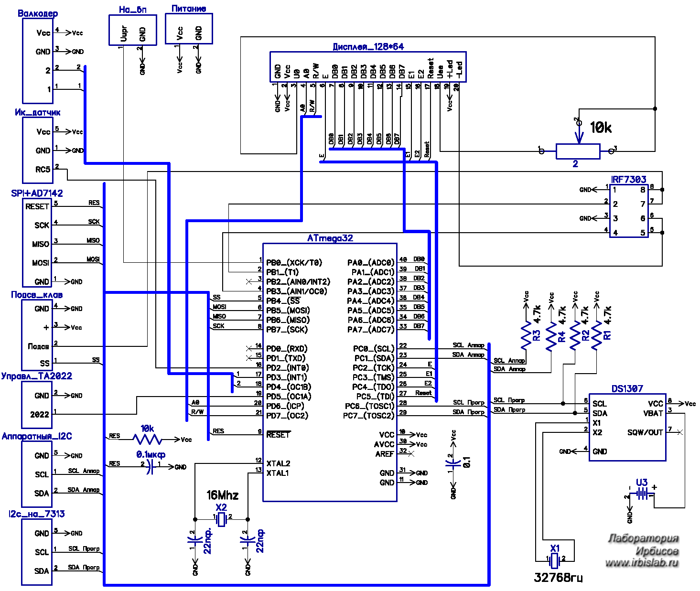
Task: Click the 16Mhz crystal X2 symbol
Action: (221, 519)
